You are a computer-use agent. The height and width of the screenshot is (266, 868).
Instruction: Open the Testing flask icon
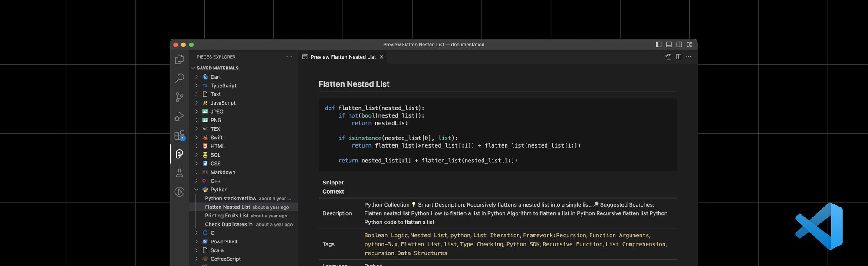(179, 173)
